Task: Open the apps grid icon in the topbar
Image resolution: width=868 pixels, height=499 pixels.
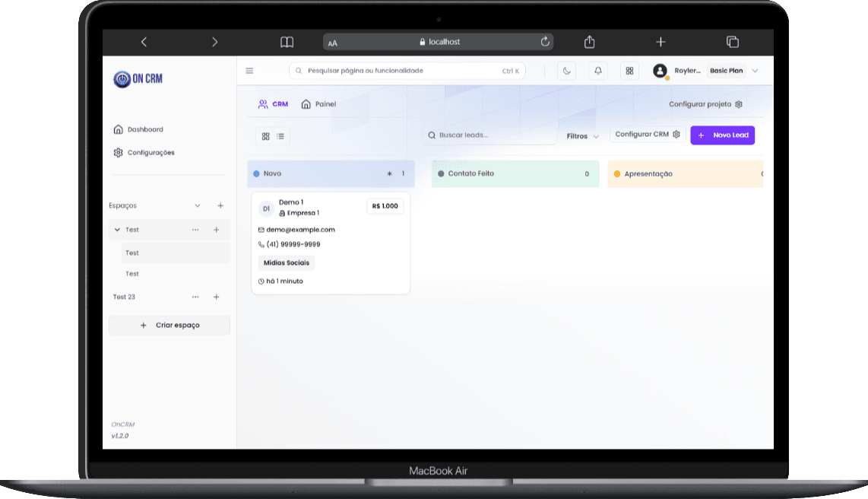Action: pyautogui.click(x=629, y=70)
